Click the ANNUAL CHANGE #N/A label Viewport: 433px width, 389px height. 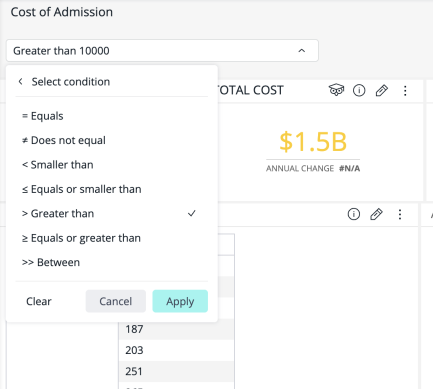tap(313, 168)
